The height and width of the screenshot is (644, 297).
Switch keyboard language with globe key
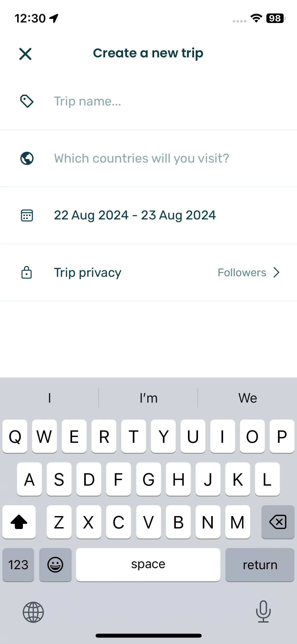[33, 612]
